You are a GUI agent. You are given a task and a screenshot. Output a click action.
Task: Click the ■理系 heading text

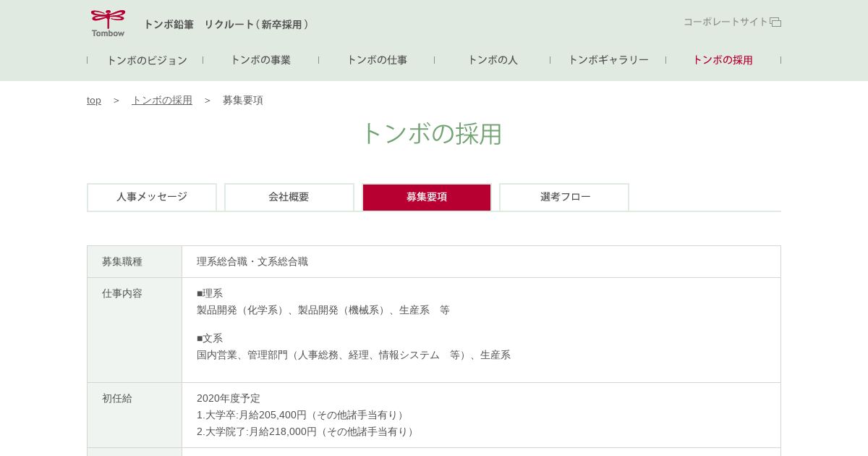[210, 294]
